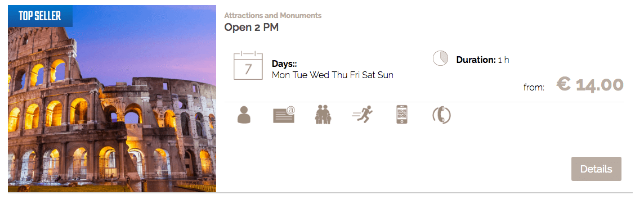Viewport: 644px width, 204px height.
Task: Select Fri in the days list
Action: (355, 75)
